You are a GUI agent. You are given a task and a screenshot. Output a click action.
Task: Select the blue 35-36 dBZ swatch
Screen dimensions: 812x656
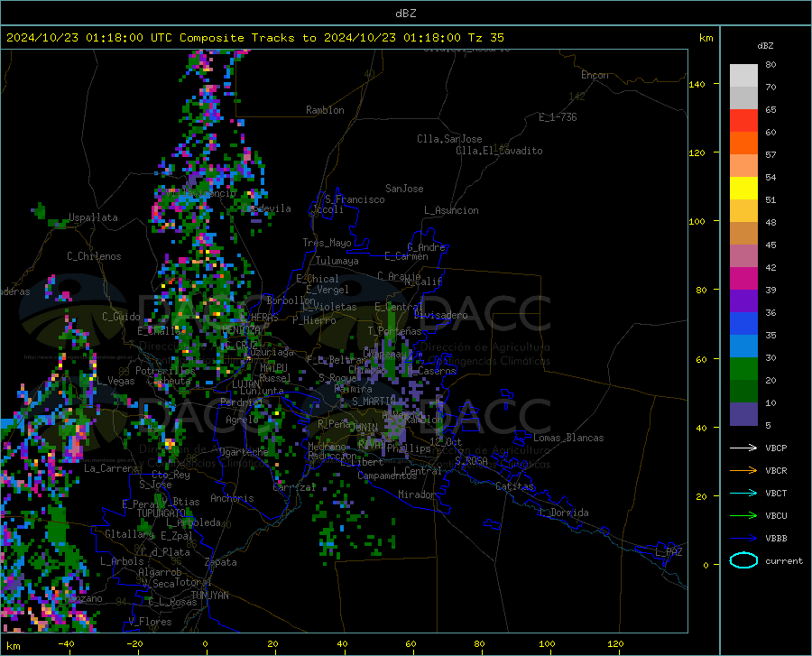point(743,324)
